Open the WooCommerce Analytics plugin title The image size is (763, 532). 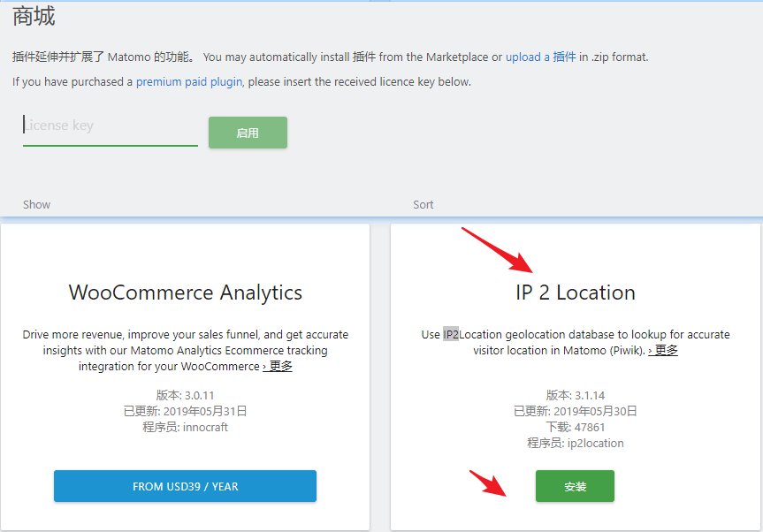[186, 293]
